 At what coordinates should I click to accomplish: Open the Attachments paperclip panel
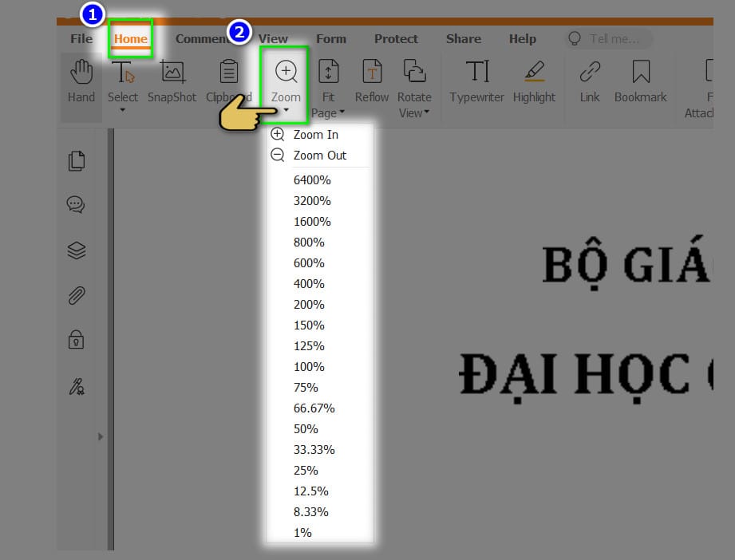[77, 296]
